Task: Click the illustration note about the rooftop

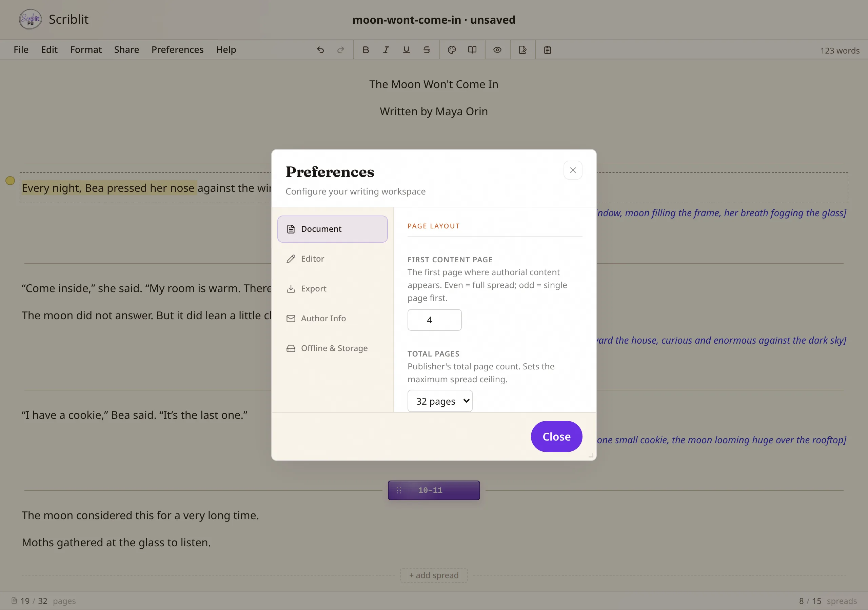Action: coord(721,440)
